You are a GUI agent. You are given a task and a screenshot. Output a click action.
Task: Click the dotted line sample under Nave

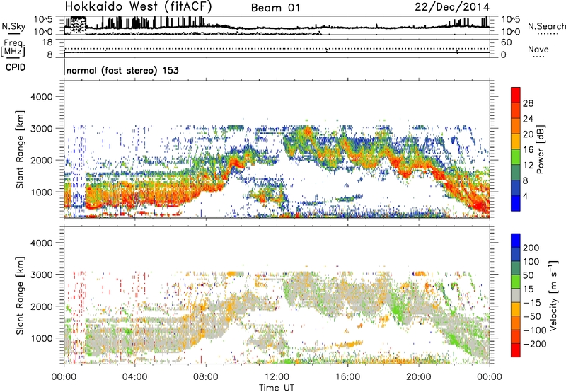(x=539, y=57)
